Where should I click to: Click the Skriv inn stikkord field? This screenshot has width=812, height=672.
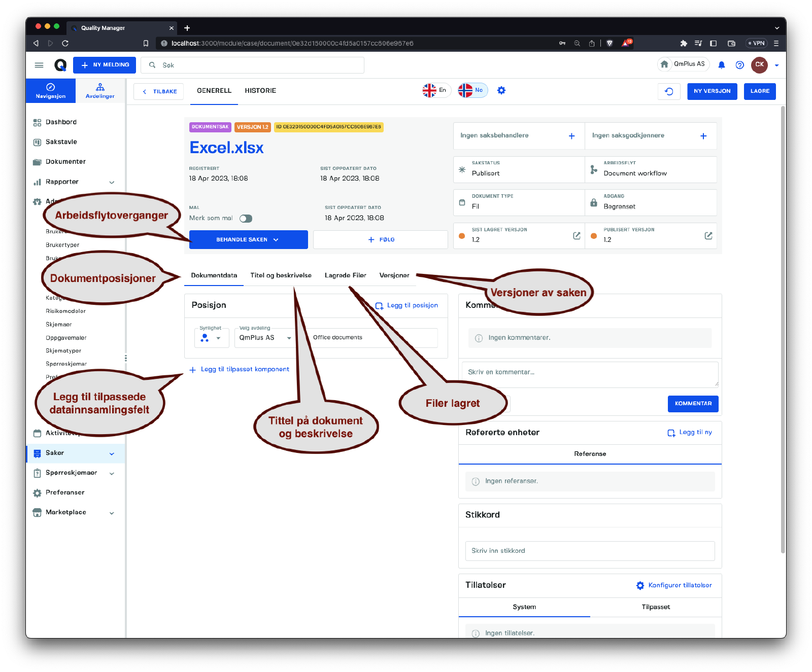tap(589, 551)
